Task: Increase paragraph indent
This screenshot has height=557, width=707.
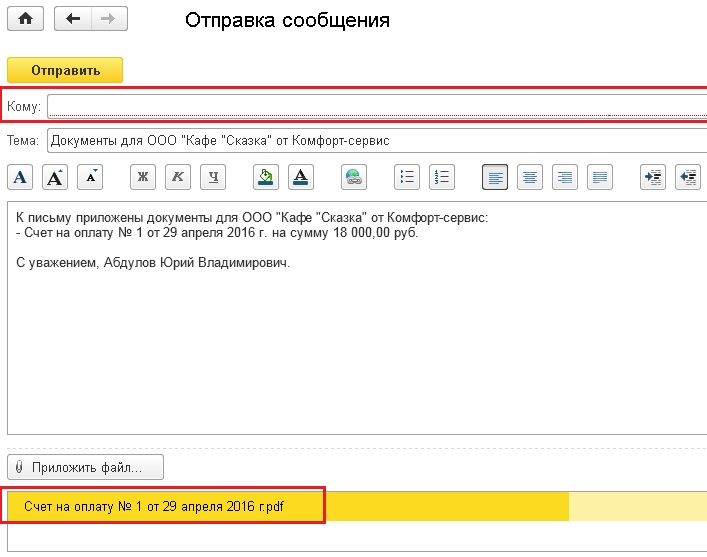Action: tap(653, 177)
